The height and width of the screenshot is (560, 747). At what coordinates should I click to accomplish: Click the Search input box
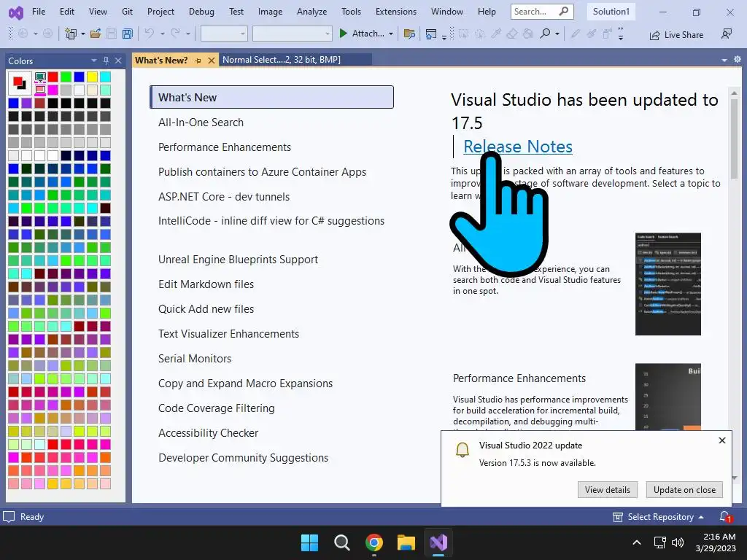pyautogui.click(x=542, y=12)
